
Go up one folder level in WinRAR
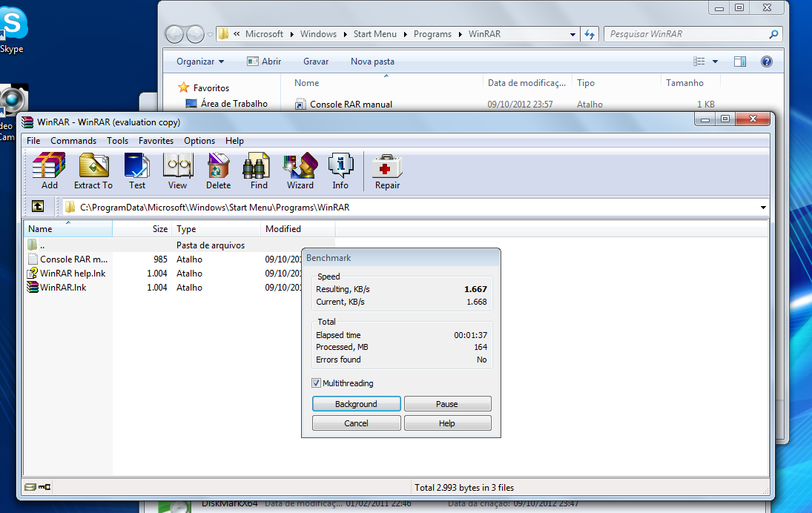coord(38,207)
